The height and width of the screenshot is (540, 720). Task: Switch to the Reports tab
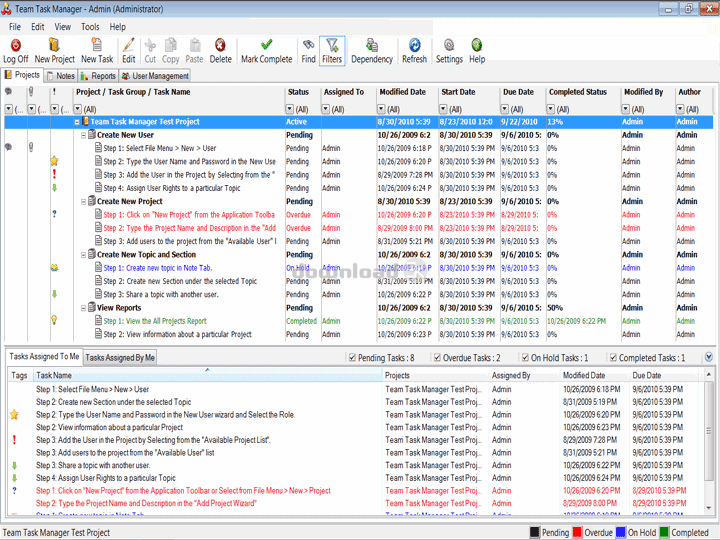click(x=98, y=76)
